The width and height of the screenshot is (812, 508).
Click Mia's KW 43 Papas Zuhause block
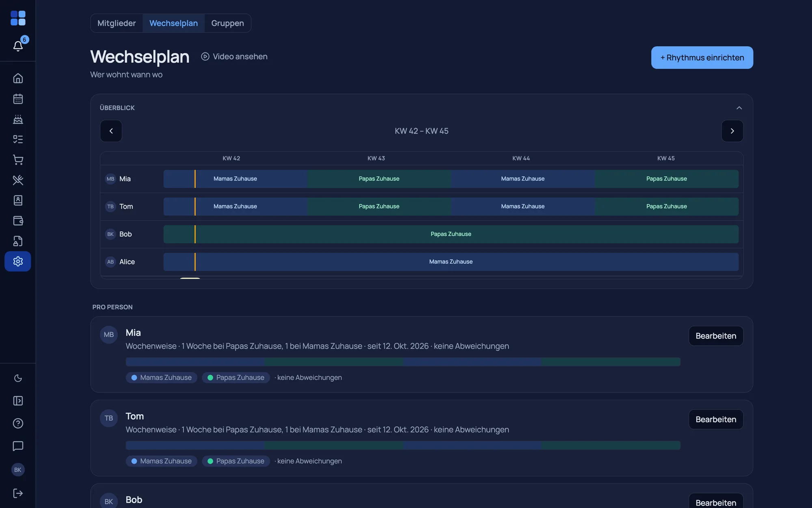pyautogui.click(x=379, y=179)
